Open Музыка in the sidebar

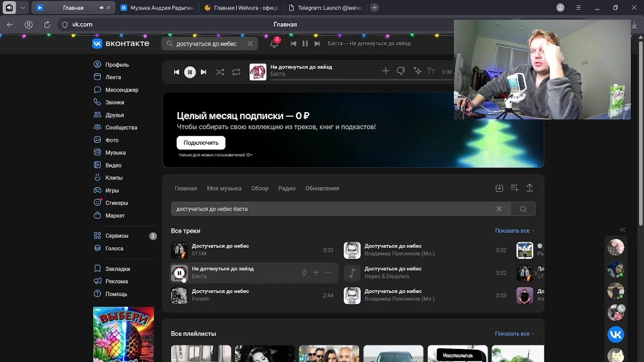[x=110, y=153]
